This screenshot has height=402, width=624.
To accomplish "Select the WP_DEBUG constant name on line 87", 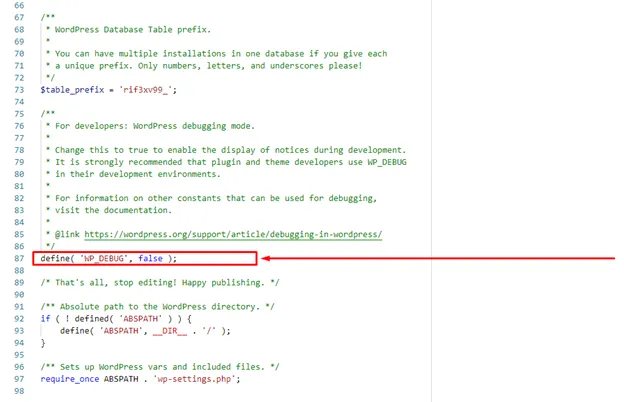I will click(x=104, y=258).
